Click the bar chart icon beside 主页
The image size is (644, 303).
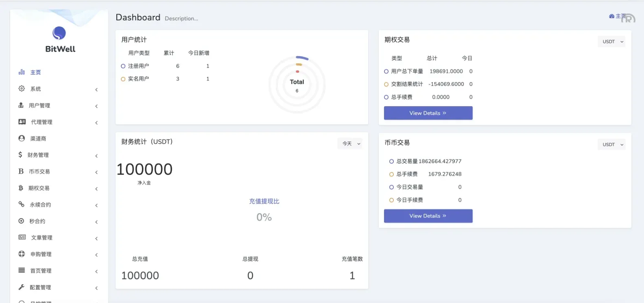(22, 72)
